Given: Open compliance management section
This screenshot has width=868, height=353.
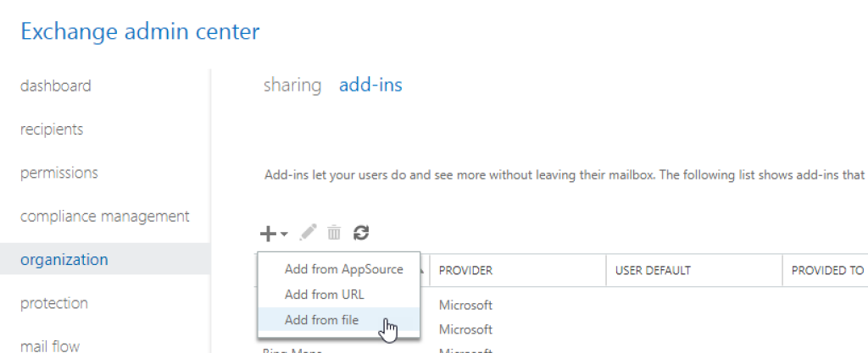Looking at the screenshot, I should point(105,216).
